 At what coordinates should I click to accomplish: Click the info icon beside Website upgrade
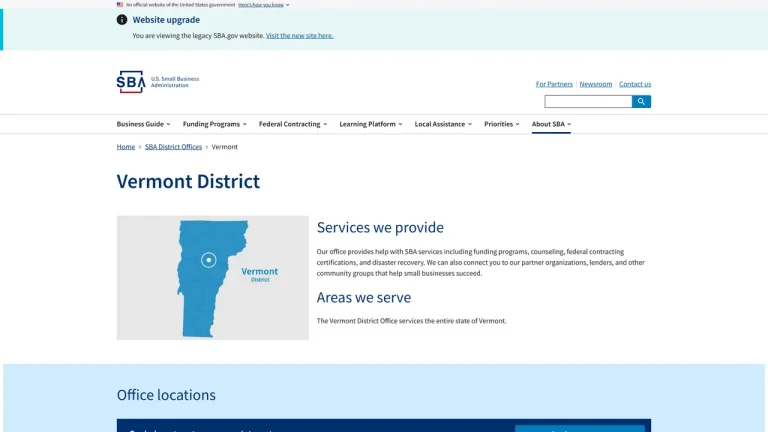[122, 20]
